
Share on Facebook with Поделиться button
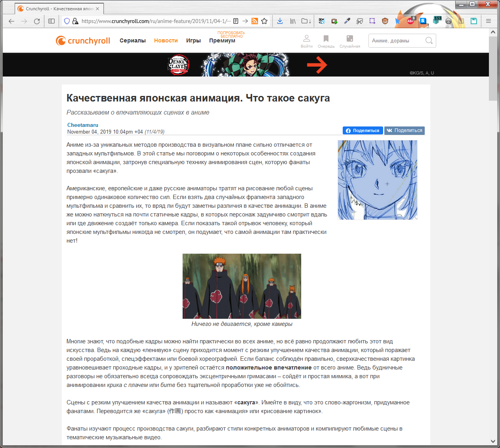tap(363, 130)
